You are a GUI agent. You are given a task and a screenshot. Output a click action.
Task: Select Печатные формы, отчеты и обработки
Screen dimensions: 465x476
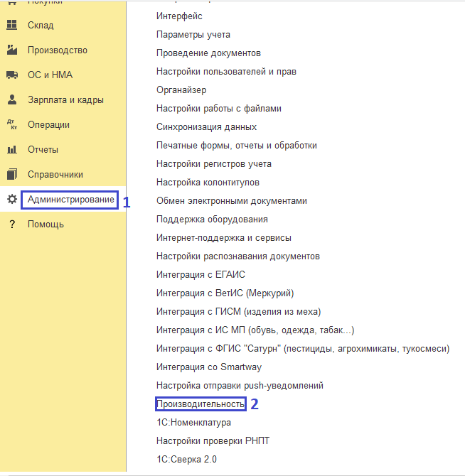[236, 146]
